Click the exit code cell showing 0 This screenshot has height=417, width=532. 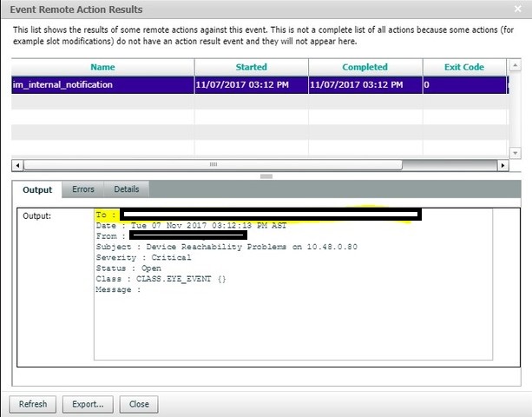point(463,85)
